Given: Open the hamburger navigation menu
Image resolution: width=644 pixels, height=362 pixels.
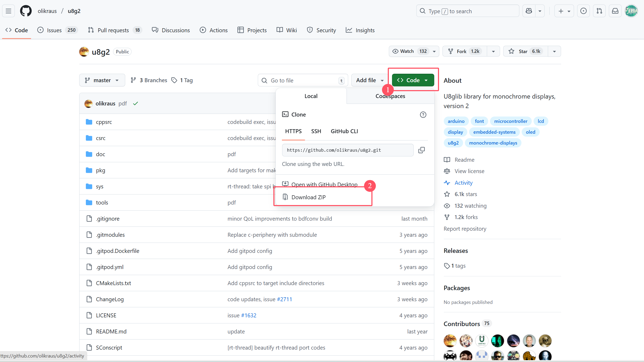Looking at the screenshot, I should (8, 11).
